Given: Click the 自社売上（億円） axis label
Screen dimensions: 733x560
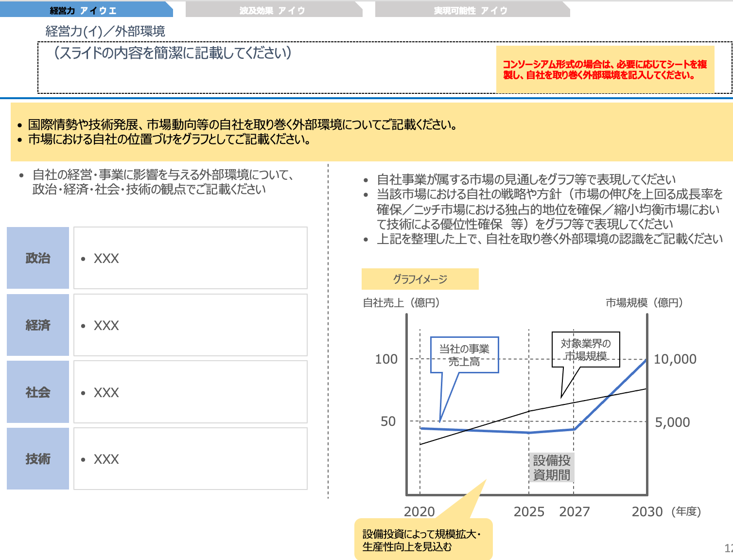Looking at the screenshot, I should point(400,303).
